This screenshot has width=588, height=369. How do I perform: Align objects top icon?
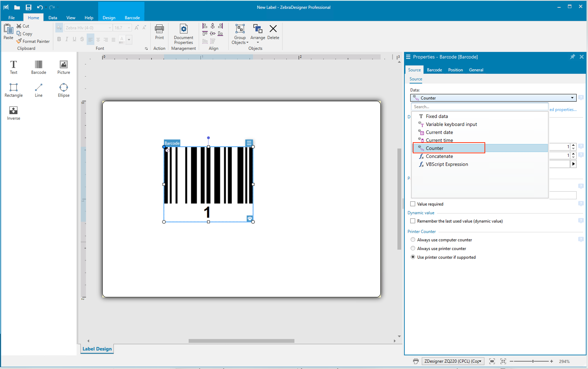205,33
